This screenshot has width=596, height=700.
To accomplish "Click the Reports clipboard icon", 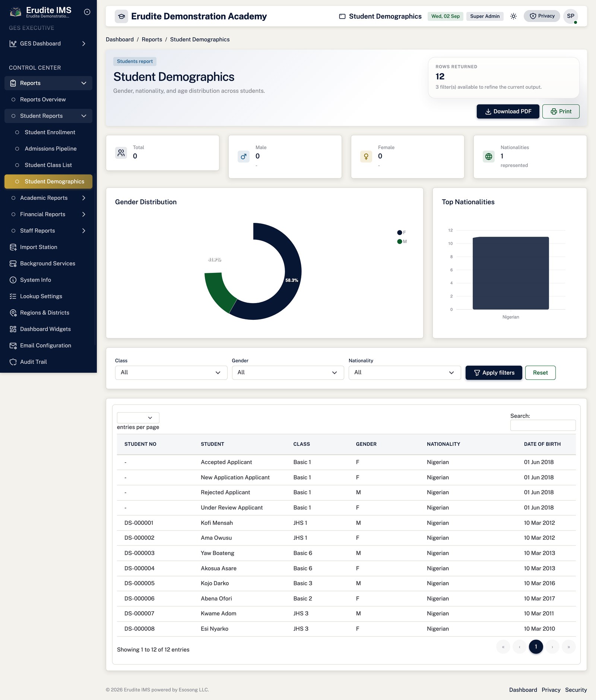I will [13, 83].
